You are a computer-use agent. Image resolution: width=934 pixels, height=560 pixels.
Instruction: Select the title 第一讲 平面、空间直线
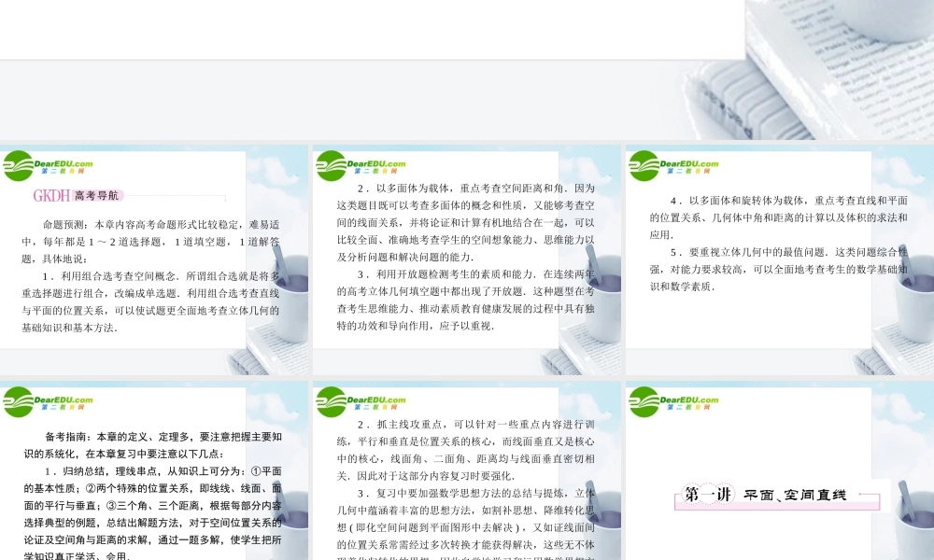coord(777,495)
